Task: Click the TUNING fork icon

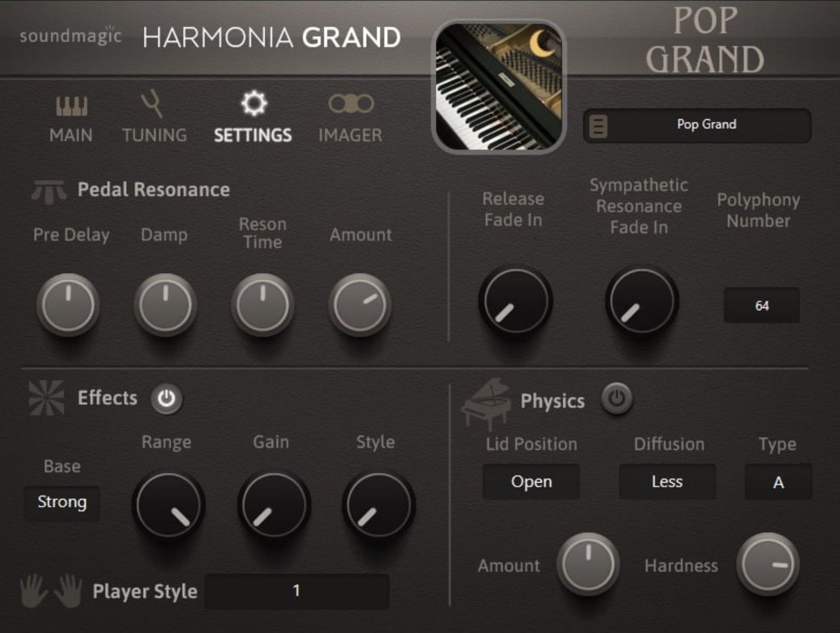Action: 152,104
